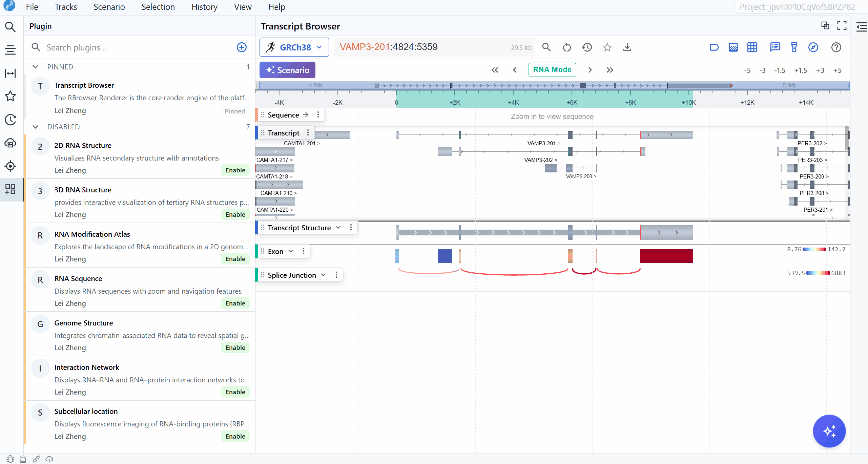Open the cloud data icon in sidebar
This screenshot has height=464, width=868.
(x=10, y=143)
